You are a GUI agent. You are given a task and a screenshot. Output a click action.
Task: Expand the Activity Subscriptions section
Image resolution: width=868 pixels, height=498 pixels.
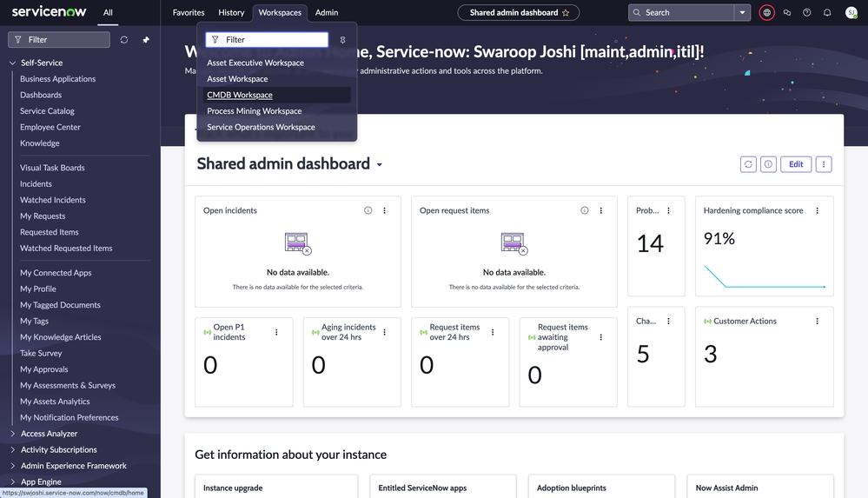pyautogui.click(x=12, y=450)
